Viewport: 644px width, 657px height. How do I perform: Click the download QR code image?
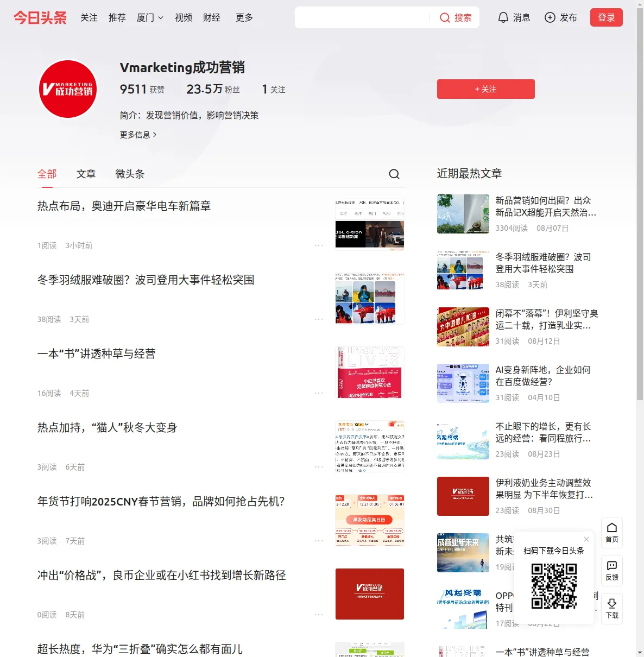(x=554, y=586)
